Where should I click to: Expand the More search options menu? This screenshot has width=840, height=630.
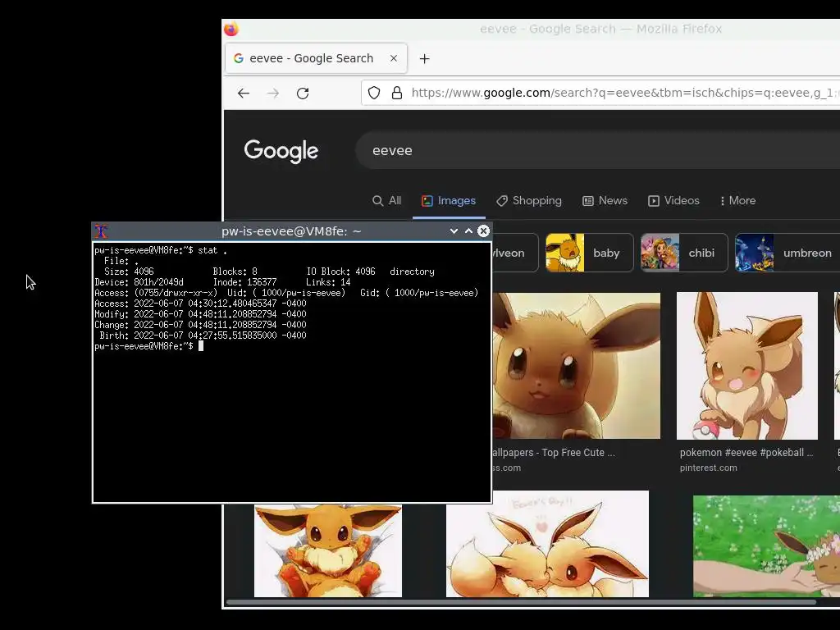pos(737,200)
